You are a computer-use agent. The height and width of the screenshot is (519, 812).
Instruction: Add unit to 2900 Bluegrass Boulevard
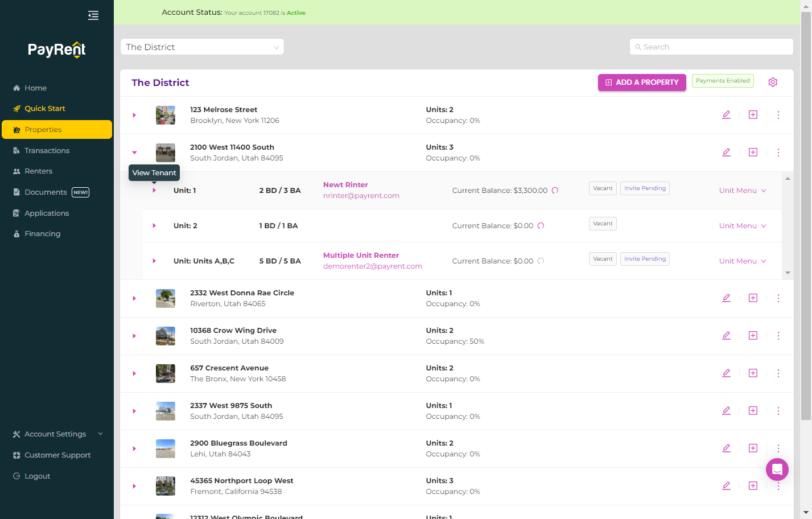[753, 448]
